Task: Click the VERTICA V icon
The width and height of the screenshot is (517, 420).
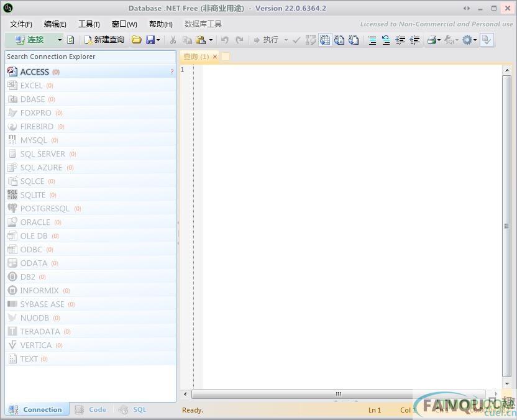Action: (12, 345)
